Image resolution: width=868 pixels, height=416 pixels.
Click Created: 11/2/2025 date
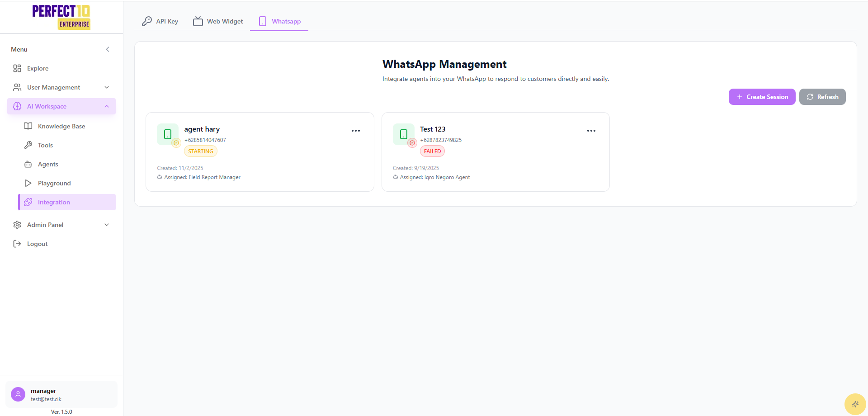[x=180, y=168]
